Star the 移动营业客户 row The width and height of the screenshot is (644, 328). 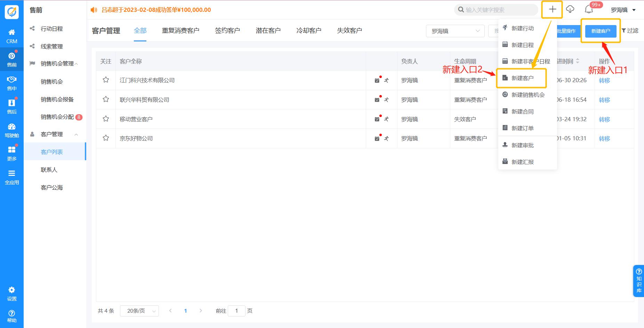click(106, 119)
